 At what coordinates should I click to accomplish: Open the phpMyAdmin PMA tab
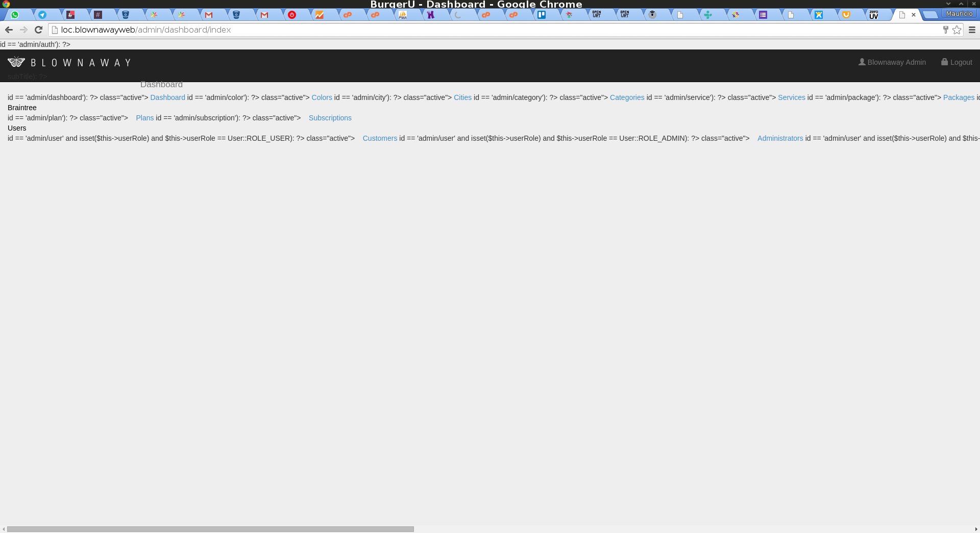(x=403, y=15)
